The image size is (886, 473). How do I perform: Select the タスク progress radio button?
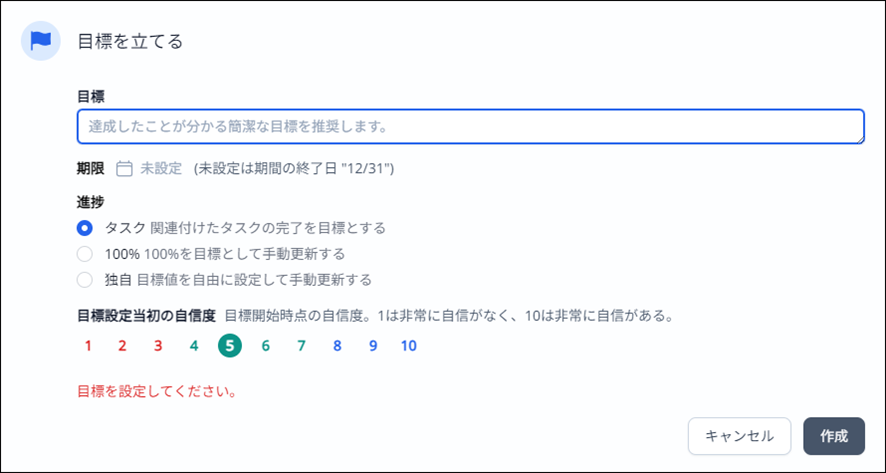click(x=85, y=228)
